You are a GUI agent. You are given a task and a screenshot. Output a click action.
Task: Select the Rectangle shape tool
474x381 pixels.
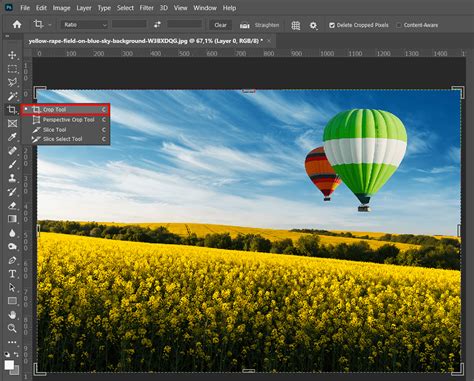point(12,301)
